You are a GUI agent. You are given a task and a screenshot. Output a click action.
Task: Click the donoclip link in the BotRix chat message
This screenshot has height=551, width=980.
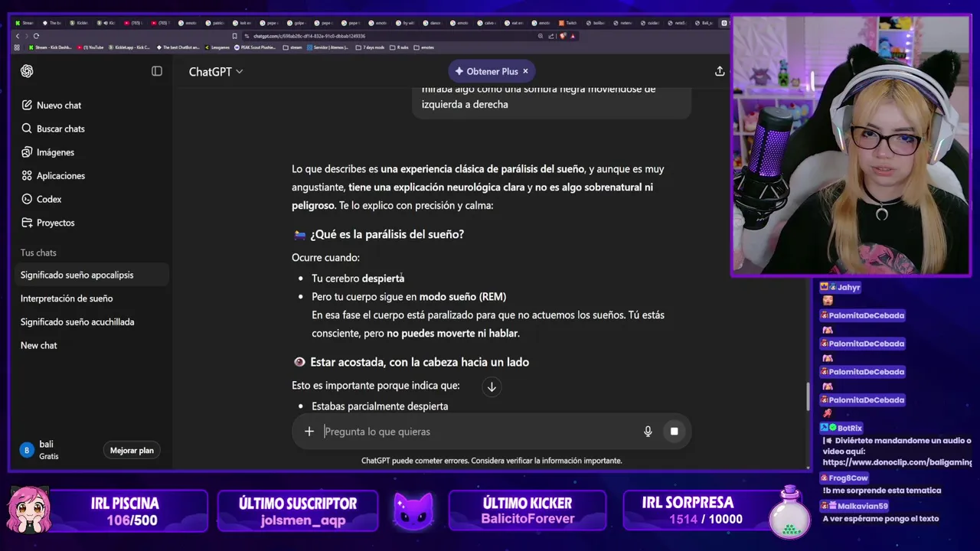point(897,462)
